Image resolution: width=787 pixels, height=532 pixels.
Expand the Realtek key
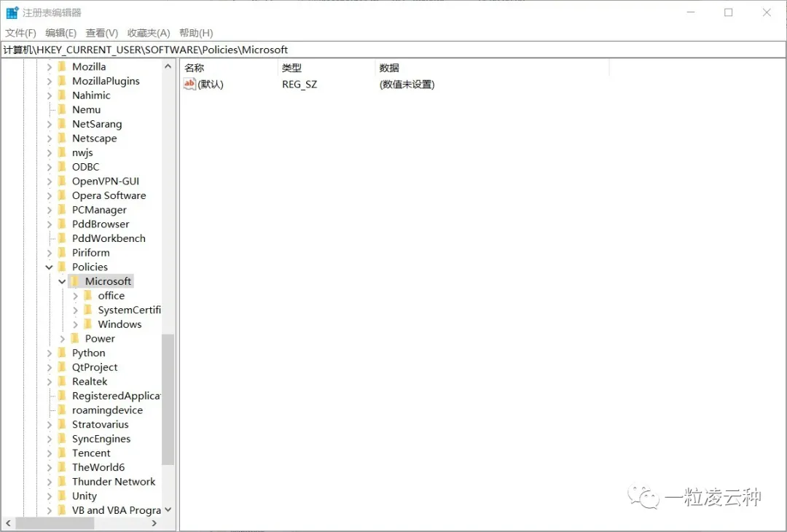tap(50, 382)
